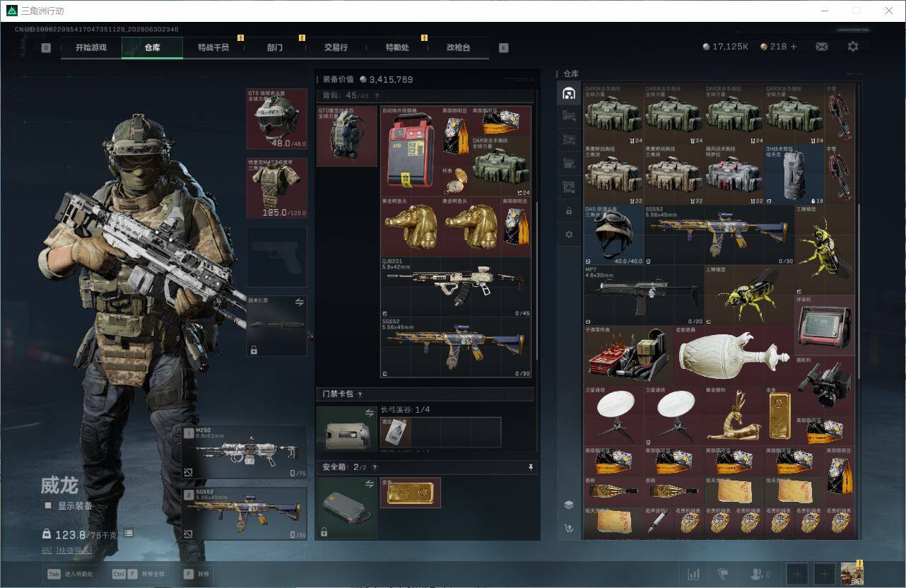Select the white porcelain vase in warehouse
Viewport: 906px width, 588px height.
click(734, 355)
